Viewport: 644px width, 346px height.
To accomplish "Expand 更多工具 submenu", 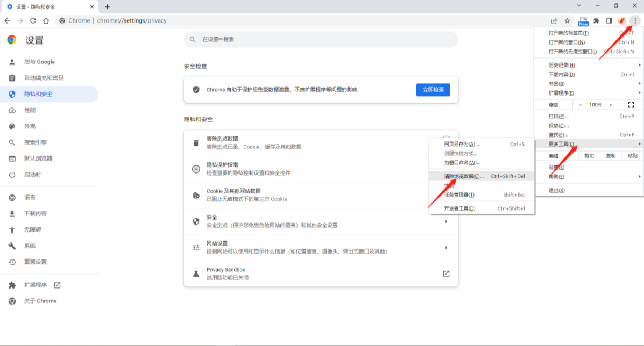I will (588, 144).
